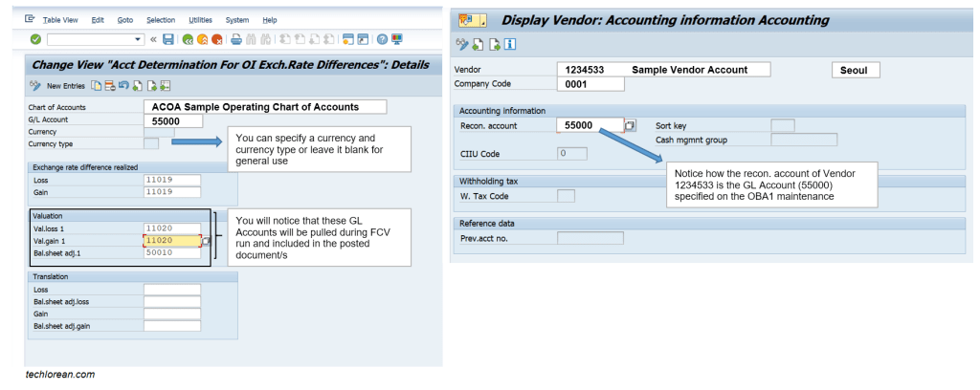The width and height of the screenshot is (980, 390).
Task: Click the Generate Shortcut icon
Action: 363,39
